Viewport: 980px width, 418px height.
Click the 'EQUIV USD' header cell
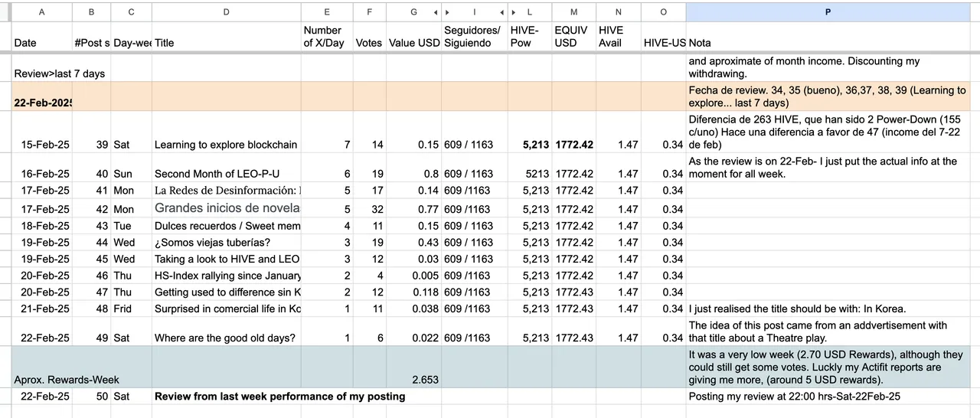(573, 36)
